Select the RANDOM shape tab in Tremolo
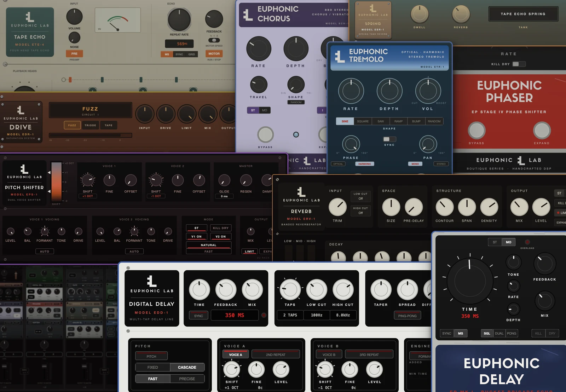This screenshot has height=392, width=566. [x=434, y=121]
